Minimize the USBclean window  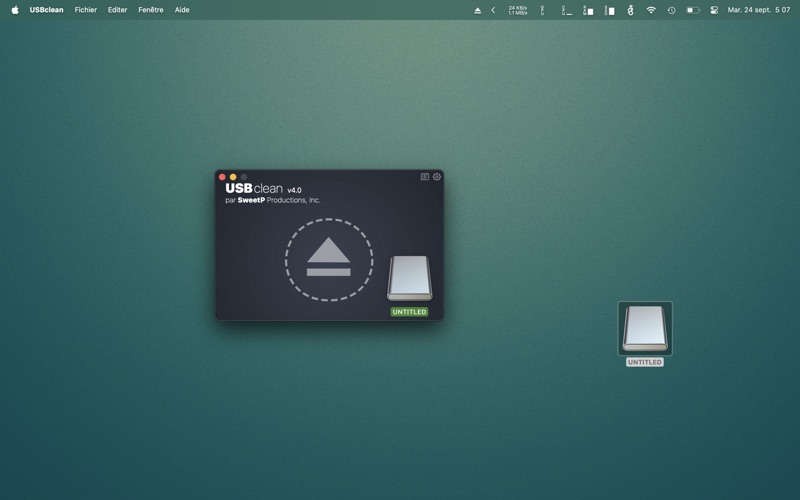coord(233,177)
